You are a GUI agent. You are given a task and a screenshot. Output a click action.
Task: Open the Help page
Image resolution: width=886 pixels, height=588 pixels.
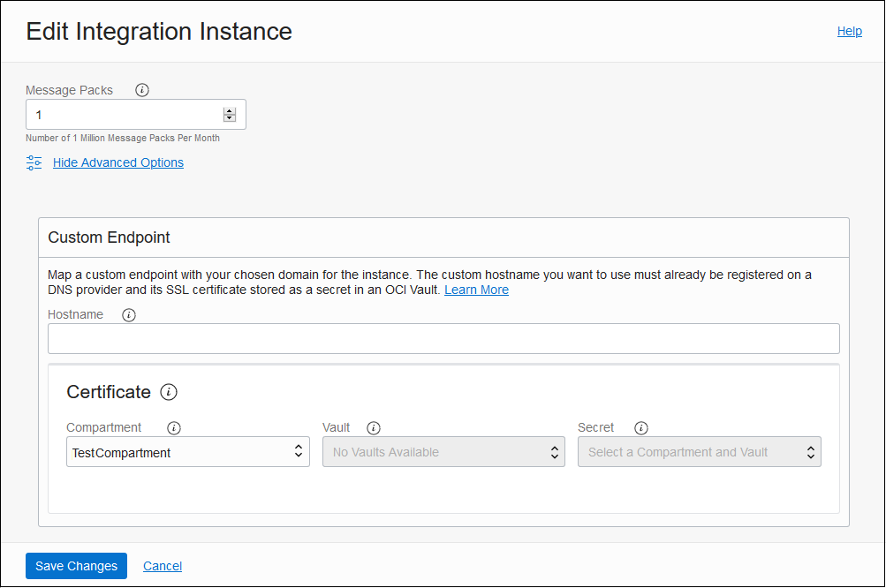tap(849, 31)
